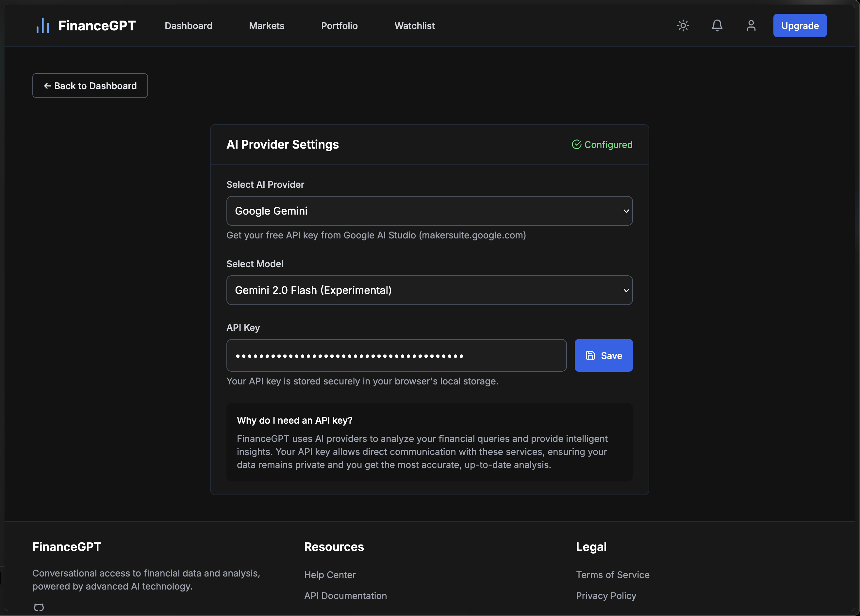860x616 pixels.
Task: Click the floppy disk Save icon
Action: [x=590, y=356]
